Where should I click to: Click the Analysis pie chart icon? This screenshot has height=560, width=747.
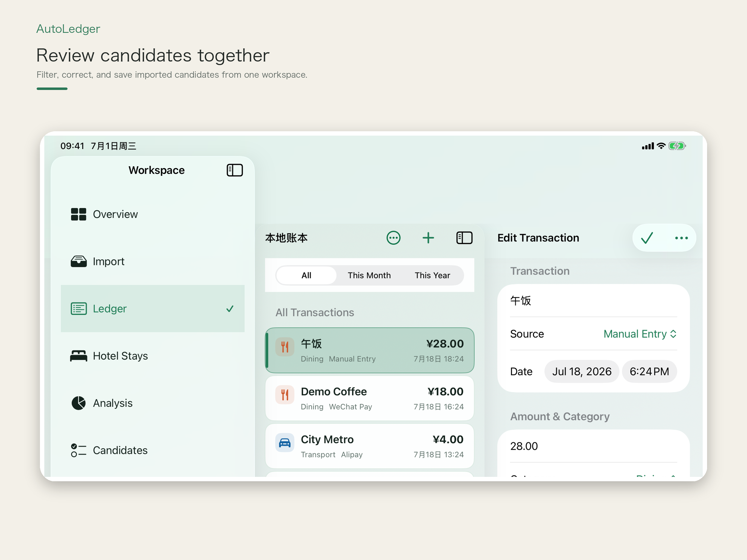(x=78, y=403)
